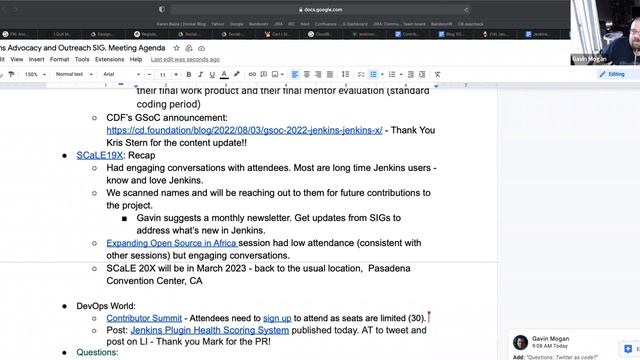Click Clear formatting

click(437, 74)
